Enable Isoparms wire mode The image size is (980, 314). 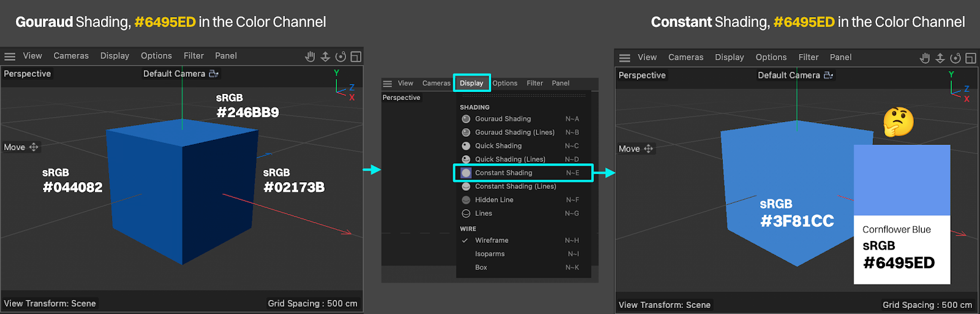[x=490, y=254]
